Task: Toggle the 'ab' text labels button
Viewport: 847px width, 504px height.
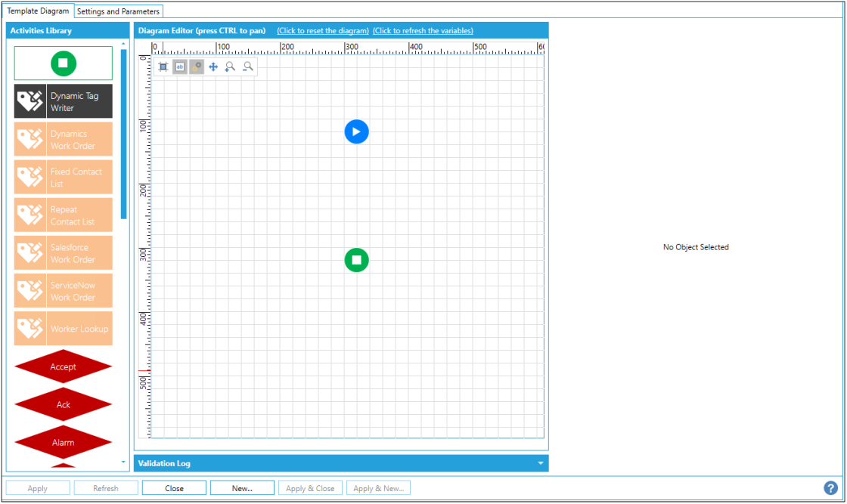Action: click(180, 66)
